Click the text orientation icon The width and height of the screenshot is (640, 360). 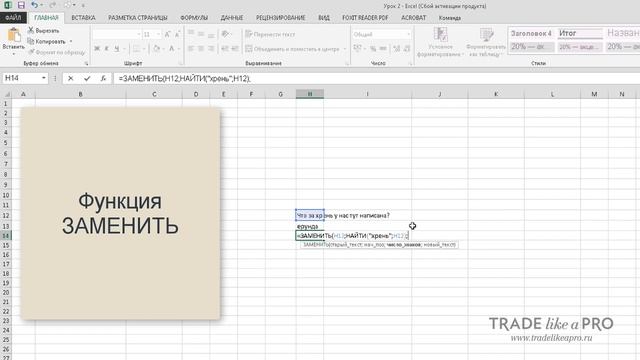pyautogui.click(x=225, y=34)
